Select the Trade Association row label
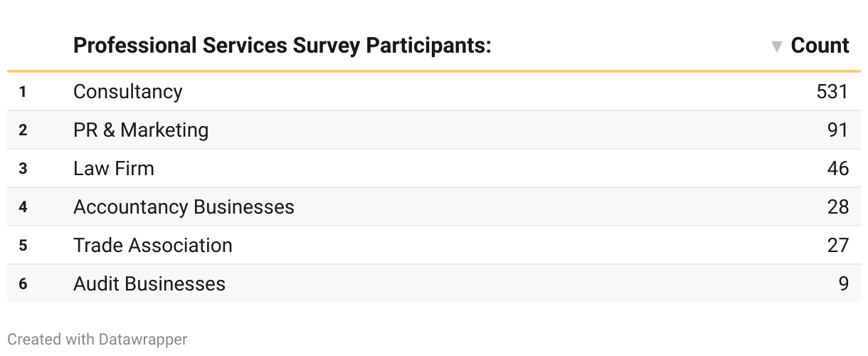Image resolution: width=868 pixels, height=356 pixels. point(153,245)
